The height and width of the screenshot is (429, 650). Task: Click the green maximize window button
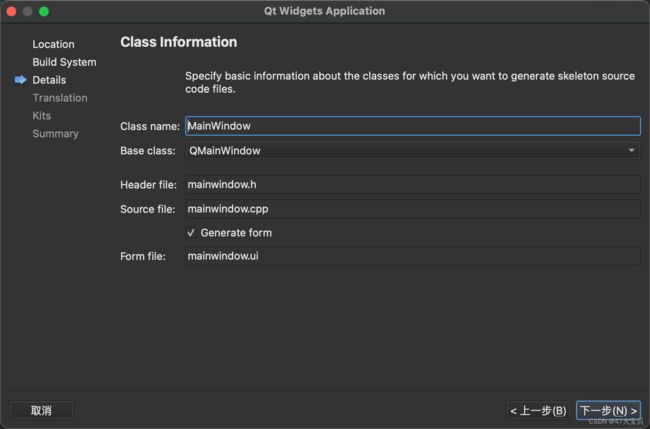click(x=44, y=11)
